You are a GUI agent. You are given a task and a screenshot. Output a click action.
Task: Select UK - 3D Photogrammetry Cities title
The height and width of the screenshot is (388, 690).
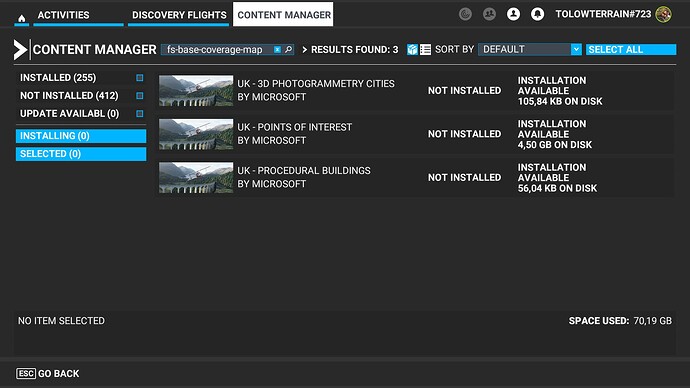pos(316,84)
